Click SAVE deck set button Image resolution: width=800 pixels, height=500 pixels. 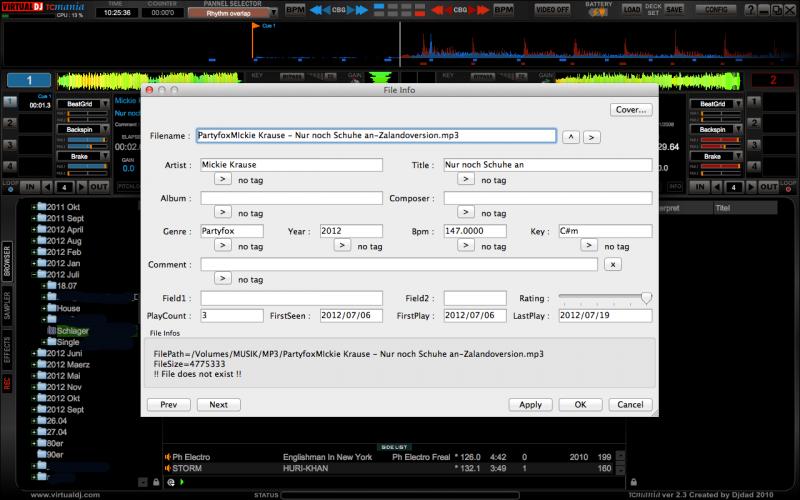674,10
